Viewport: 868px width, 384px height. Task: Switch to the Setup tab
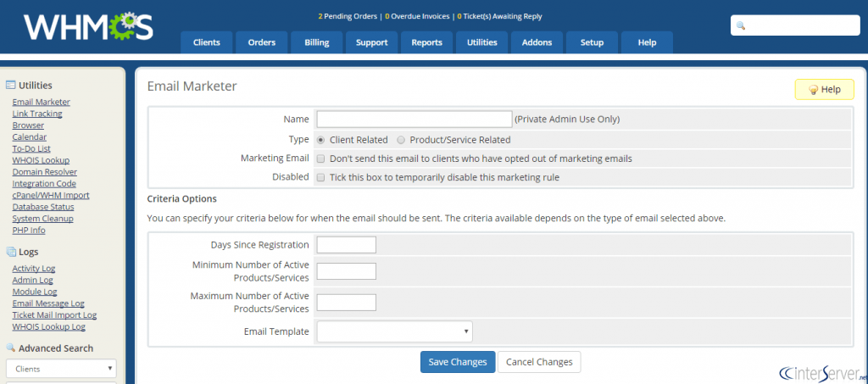[592, 42]
